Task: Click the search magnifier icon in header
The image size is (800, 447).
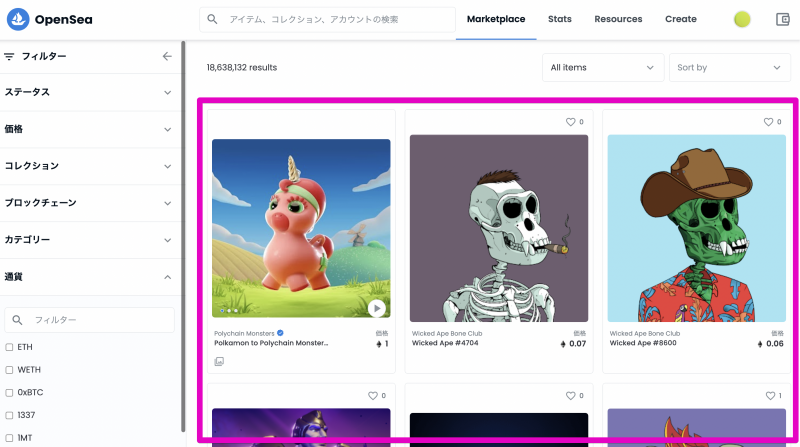Action: tap(212, 19)
